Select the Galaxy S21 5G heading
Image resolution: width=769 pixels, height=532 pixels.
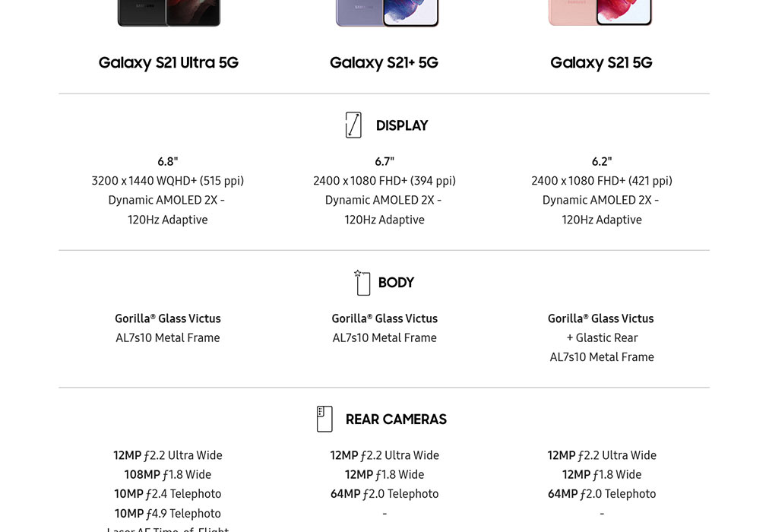pos(601,63)
